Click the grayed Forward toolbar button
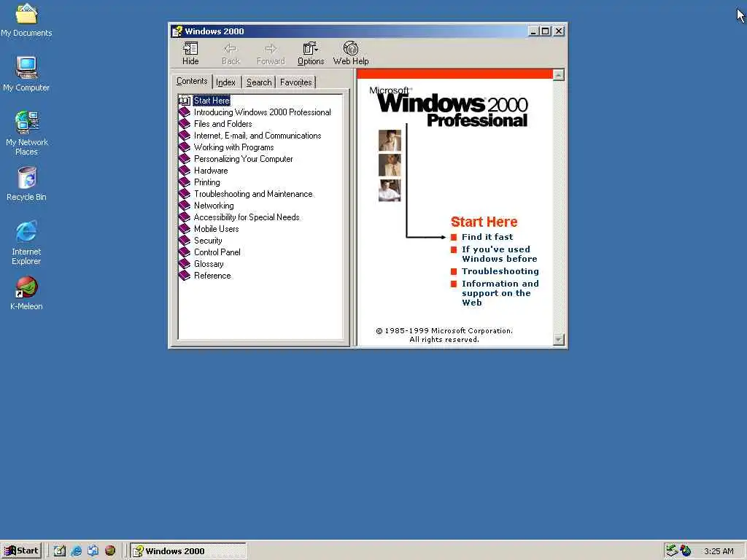The height and width of the screenshot is (560, 747). click(x=271, y=53)
